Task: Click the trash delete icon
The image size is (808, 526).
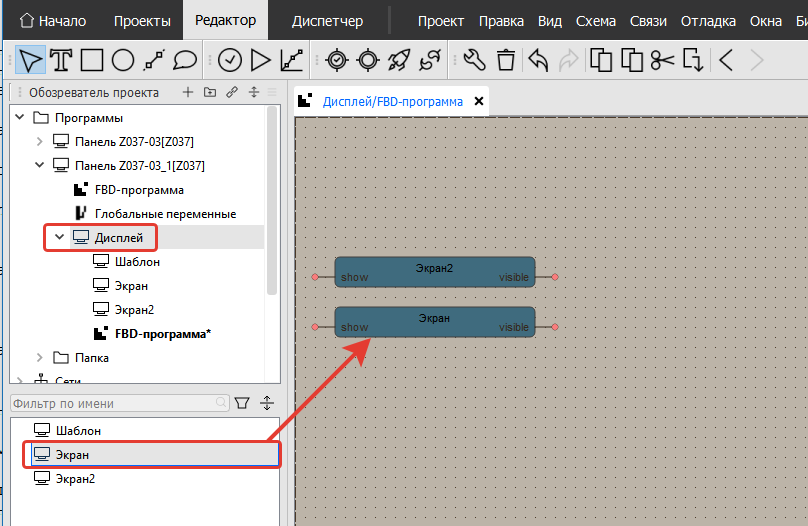Action: [507, 61]
